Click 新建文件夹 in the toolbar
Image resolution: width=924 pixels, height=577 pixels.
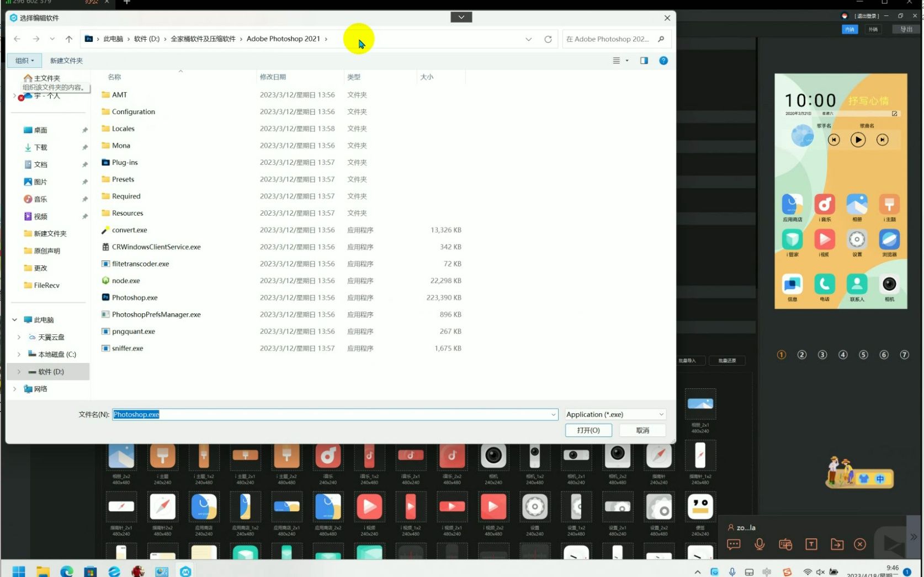click(66, 61)
